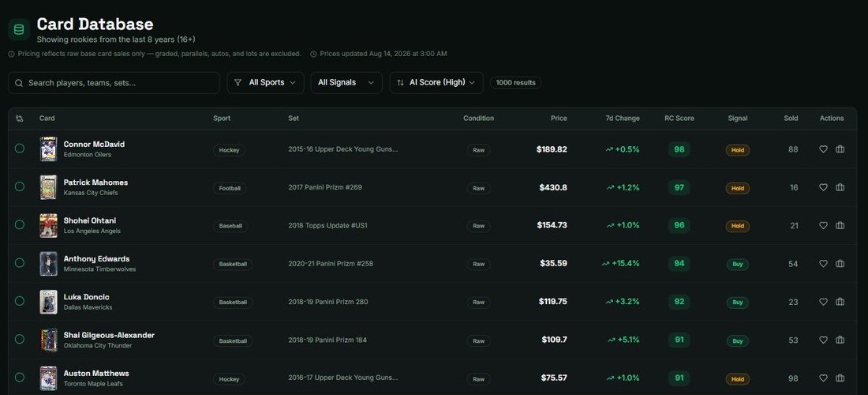868x395 pixels.
Task: Select the Shohei Ohtani row circle
Action: pos(20,225)
